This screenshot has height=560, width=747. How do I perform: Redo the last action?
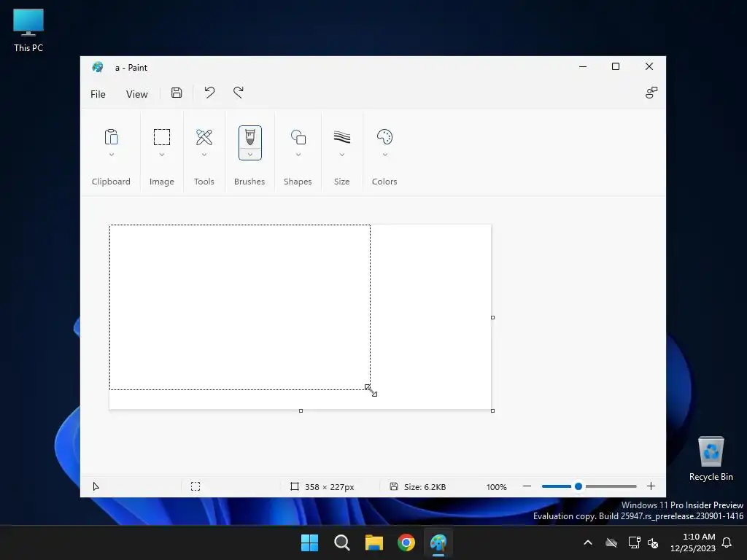tap(239, 93)
